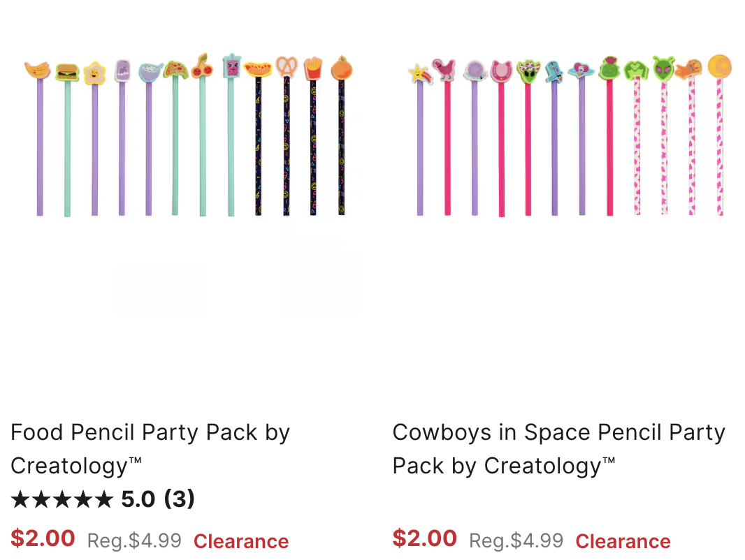Click the pink flamingo eraser topper
The height and width of the screenshot is (560, 745).
click(x=444, y=69)
